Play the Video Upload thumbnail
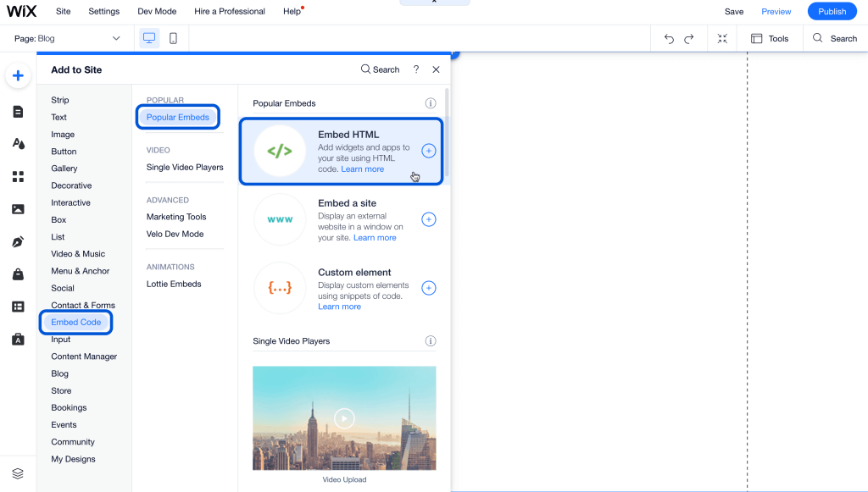This screenshot has height=492, width=868. click(344, 417)
